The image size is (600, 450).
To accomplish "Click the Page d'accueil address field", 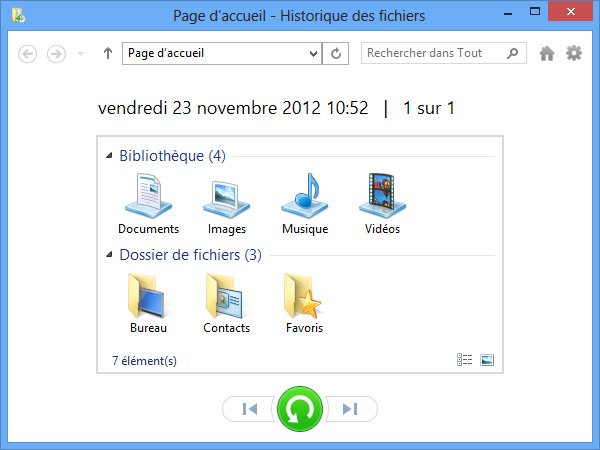I will tap(222, 53).
